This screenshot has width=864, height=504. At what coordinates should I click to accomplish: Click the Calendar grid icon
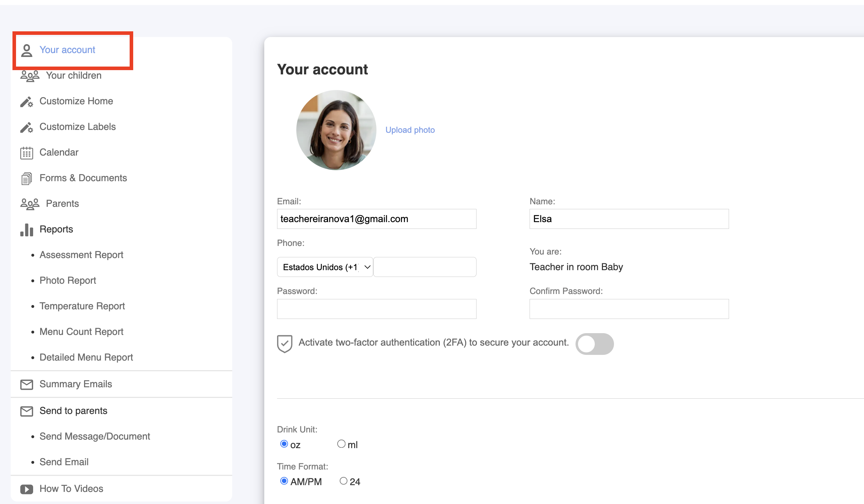pyautogui.click(x=27, y=153)
